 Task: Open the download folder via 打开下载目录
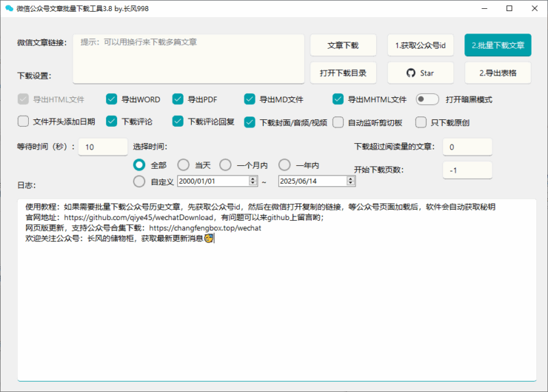tap(343, 73)
